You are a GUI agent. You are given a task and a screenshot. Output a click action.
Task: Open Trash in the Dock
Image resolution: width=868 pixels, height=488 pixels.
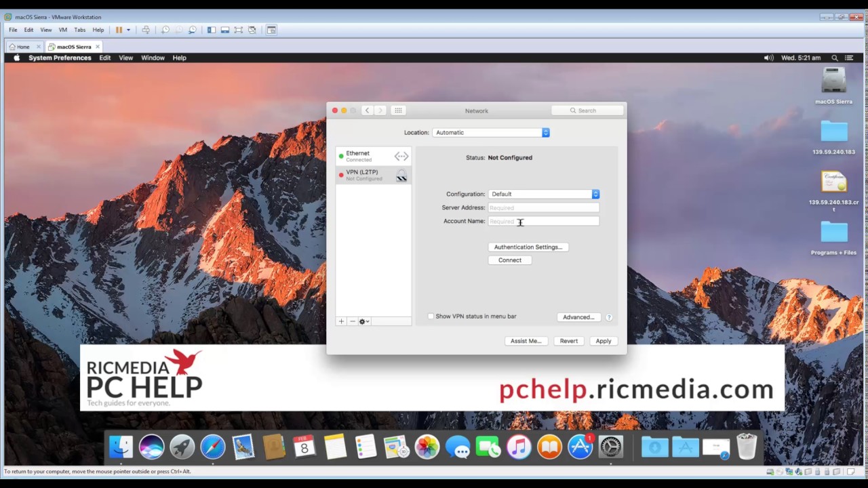click(x=747, y=447)
